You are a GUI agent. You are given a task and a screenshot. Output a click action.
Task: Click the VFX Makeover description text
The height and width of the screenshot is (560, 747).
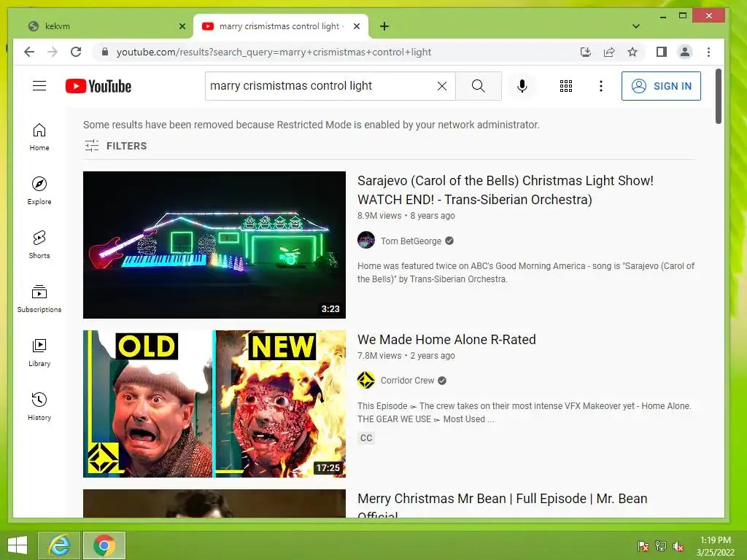click(524, 413)
